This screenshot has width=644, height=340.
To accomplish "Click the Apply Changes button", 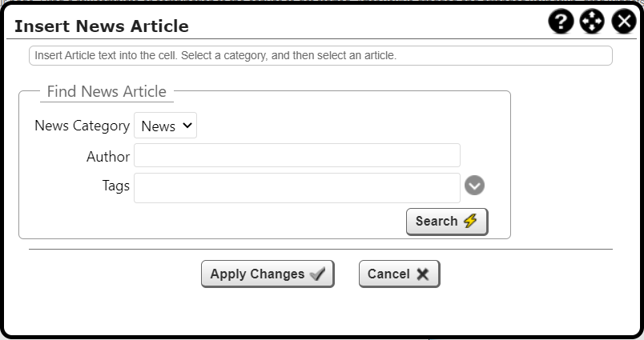I will pos(267,274).
